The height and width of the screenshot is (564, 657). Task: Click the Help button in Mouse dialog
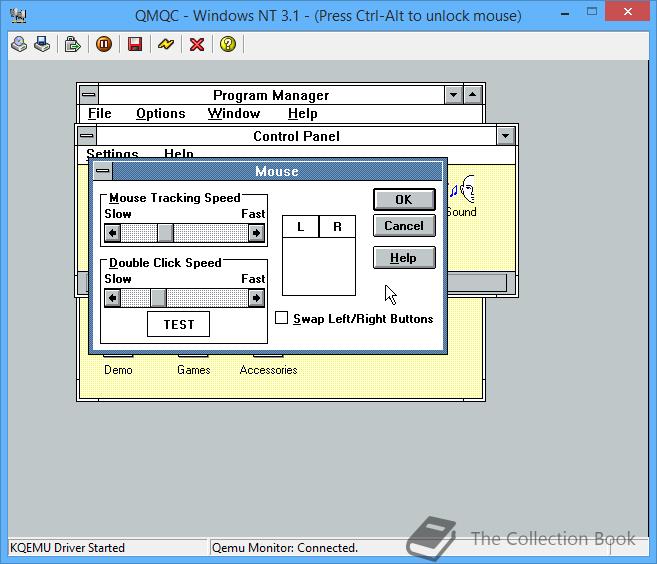(x=404, y=258)
